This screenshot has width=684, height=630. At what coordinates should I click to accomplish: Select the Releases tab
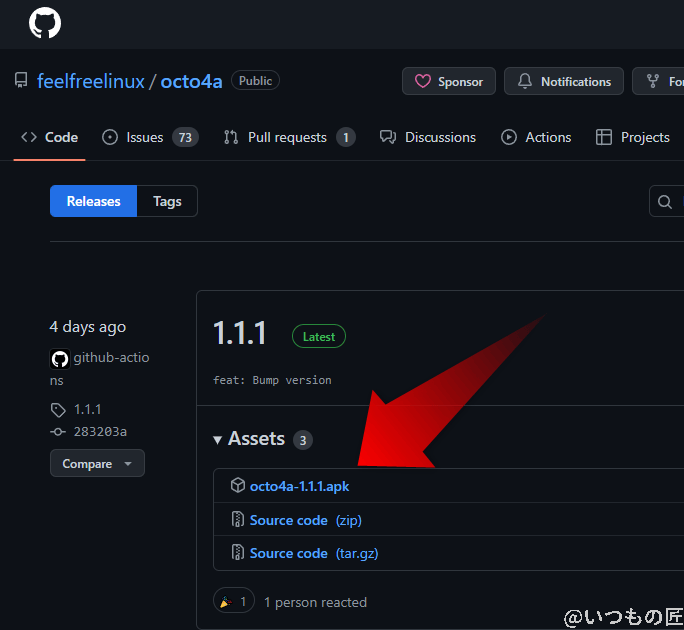click(93, 201)
